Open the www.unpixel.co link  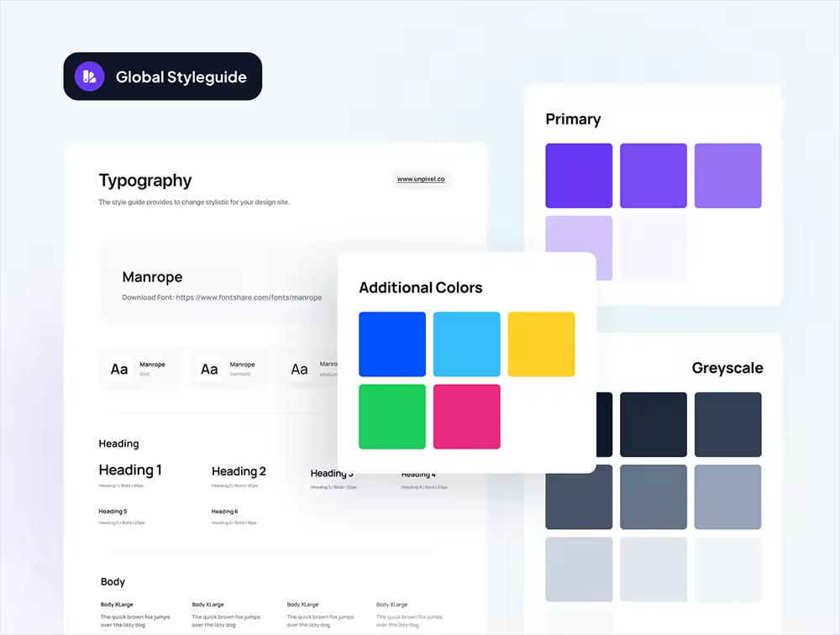pos(421,179)
